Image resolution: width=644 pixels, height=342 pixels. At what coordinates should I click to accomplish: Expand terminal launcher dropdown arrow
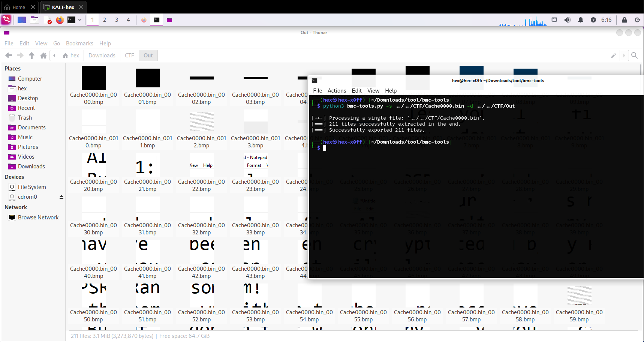(x=80, y=20)
